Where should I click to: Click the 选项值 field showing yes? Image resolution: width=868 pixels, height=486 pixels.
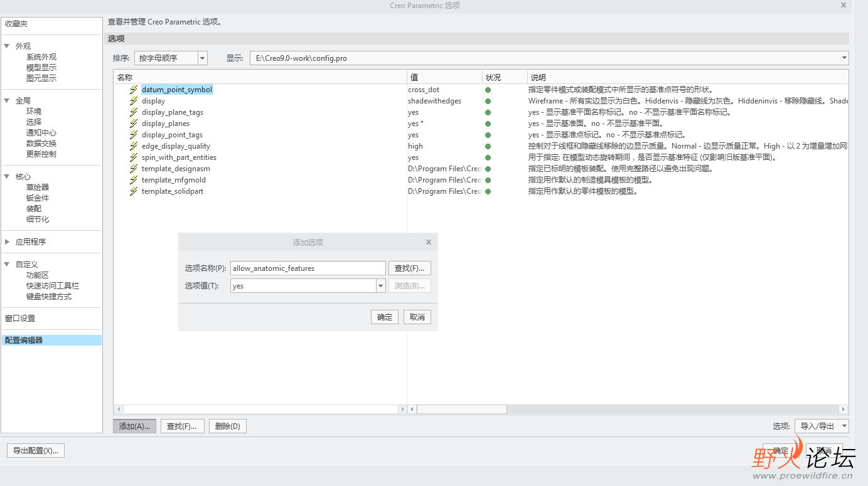pyautogui.click(x=303, y=286)
